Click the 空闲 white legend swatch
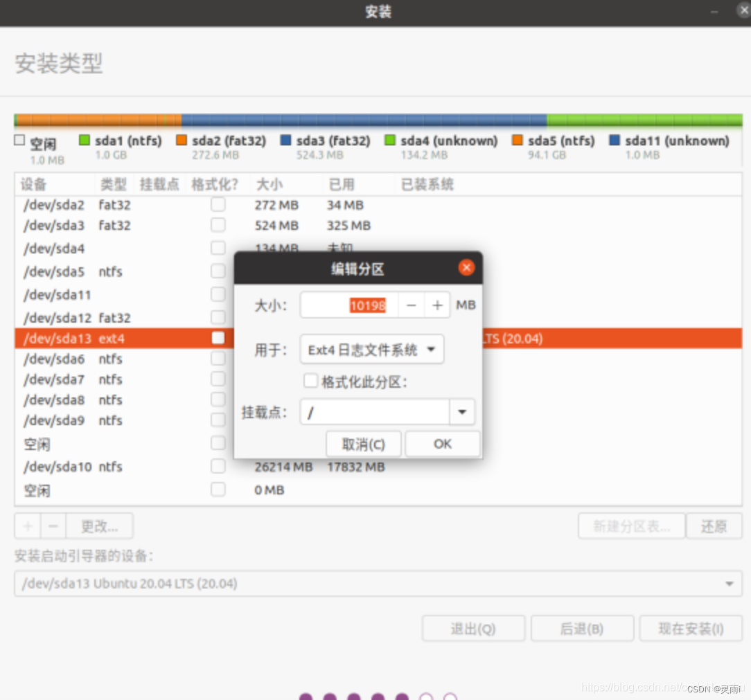This screenshot has height=700, width=751. coord(19,141)
